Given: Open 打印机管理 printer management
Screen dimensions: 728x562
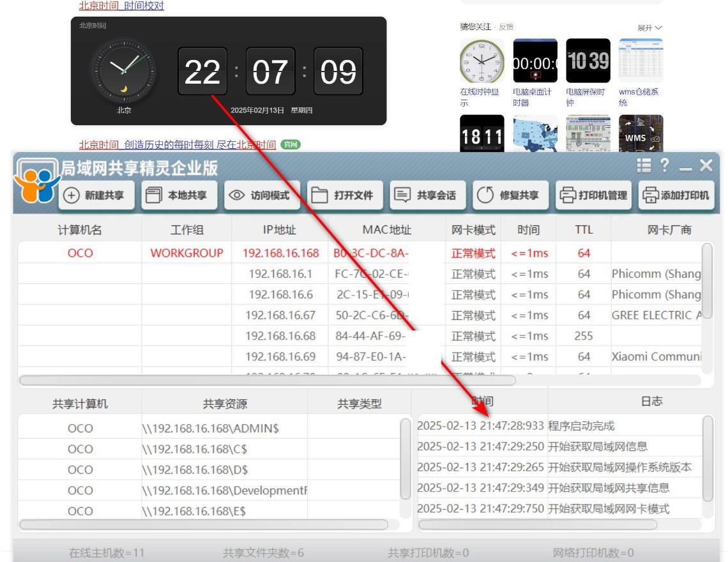Looking at the screenshot, I should 594,195.
